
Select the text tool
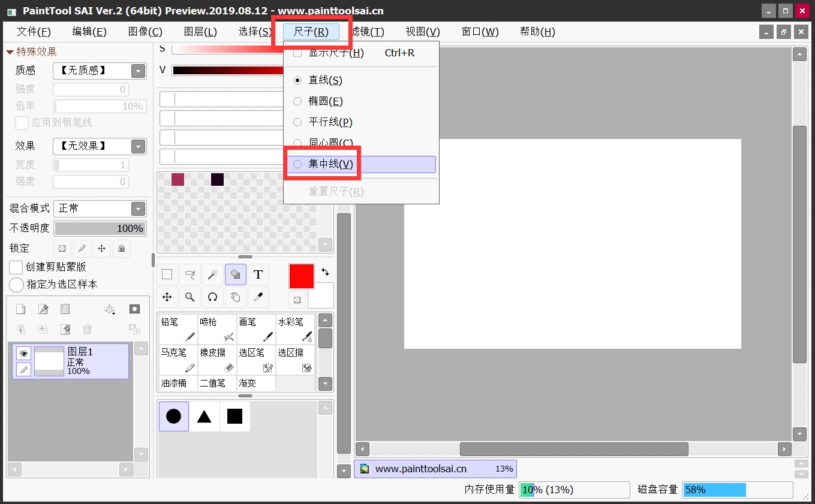(258, 274)
